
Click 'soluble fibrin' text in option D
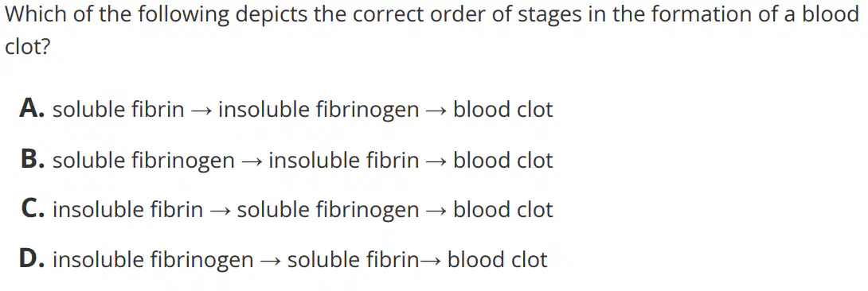354,259
